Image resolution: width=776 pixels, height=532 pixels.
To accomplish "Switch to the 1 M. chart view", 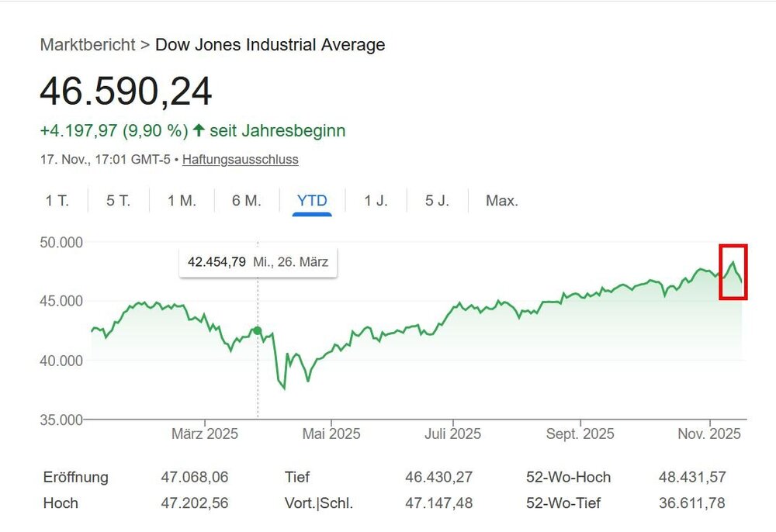I will click(x=180, y=200).
